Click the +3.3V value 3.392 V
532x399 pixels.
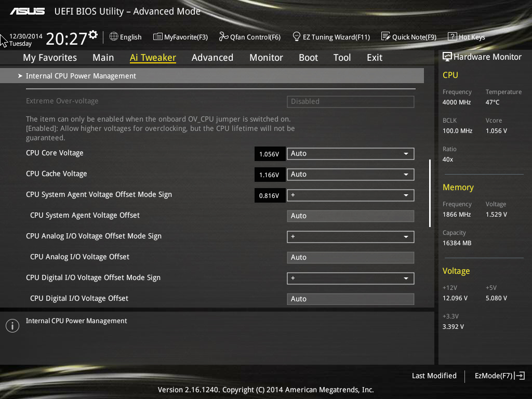click(x=453, y=326)
